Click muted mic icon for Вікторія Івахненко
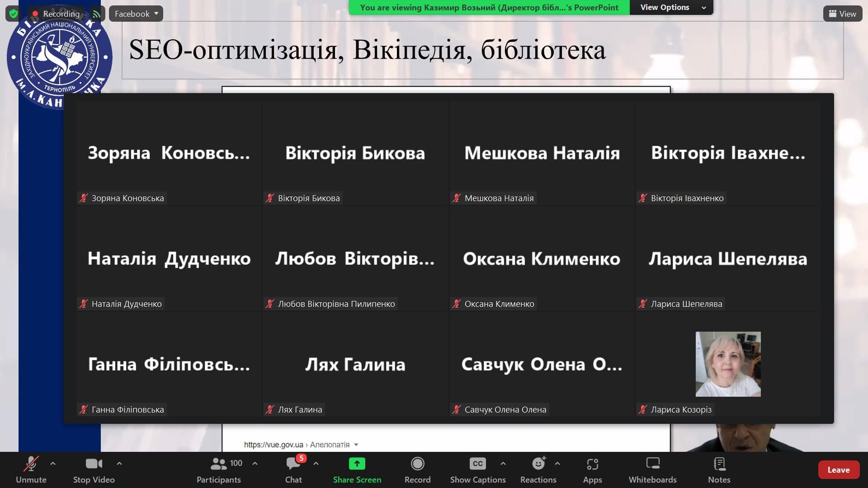Image resolution: width=868 pixels, height=488 pixels. 643,198
